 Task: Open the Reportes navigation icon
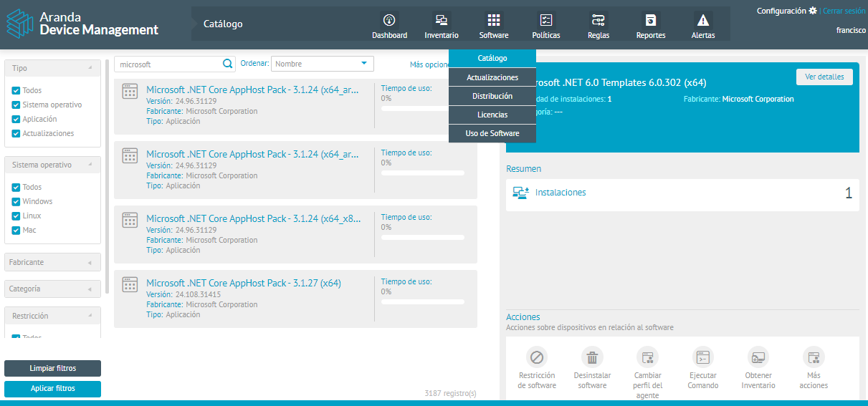pyautogui.click(x=651, y=20)
